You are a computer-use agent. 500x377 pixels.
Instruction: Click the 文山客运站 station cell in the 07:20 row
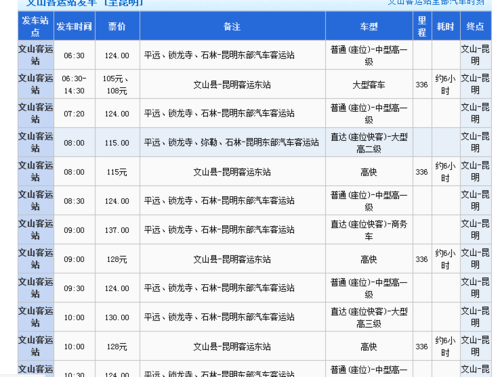click(x=35, y=113)
